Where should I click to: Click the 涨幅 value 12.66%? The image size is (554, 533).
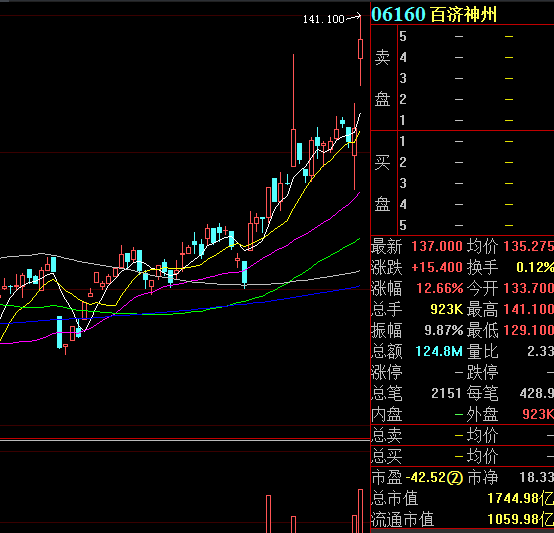click(440, 289)
